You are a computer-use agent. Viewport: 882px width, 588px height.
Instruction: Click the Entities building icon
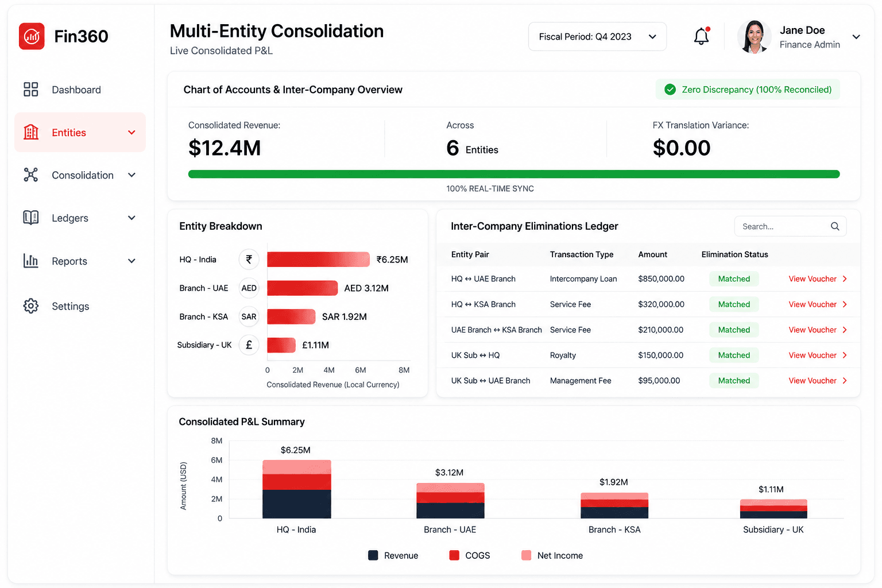31,132
